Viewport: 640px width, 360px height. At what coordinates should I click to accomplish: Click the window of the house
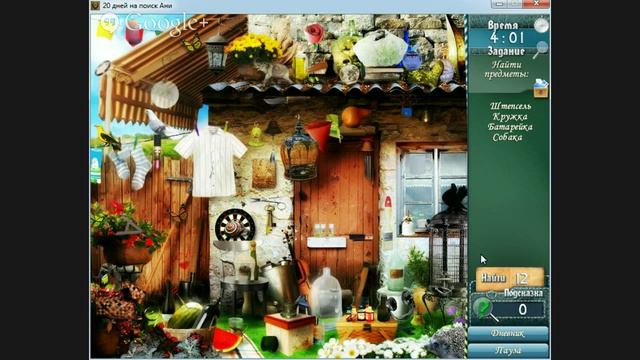tap(432, 188)
